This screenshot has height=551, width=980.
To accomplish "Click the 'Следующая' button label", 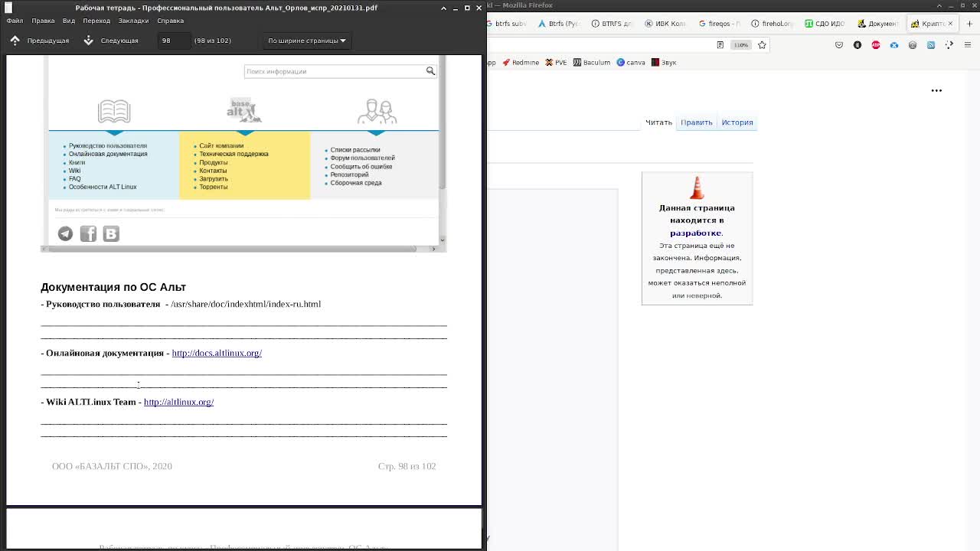I will tap(119, 41).
